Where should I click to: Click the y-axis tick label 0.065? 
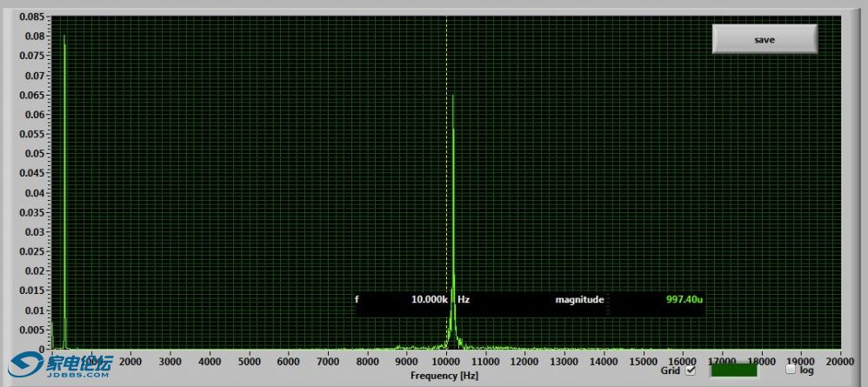pyautogui.click(x=32, y=95)
